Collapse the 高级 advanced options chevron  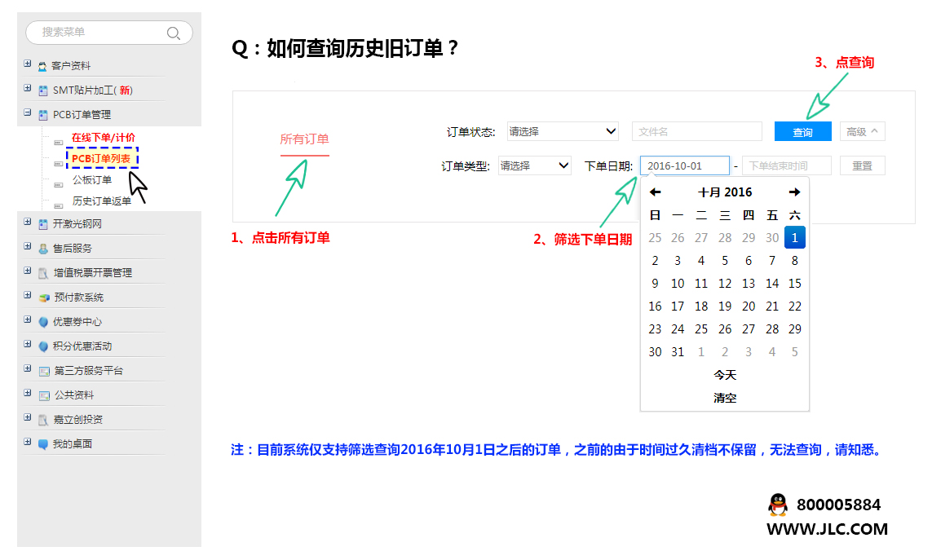tap(875, 131)
